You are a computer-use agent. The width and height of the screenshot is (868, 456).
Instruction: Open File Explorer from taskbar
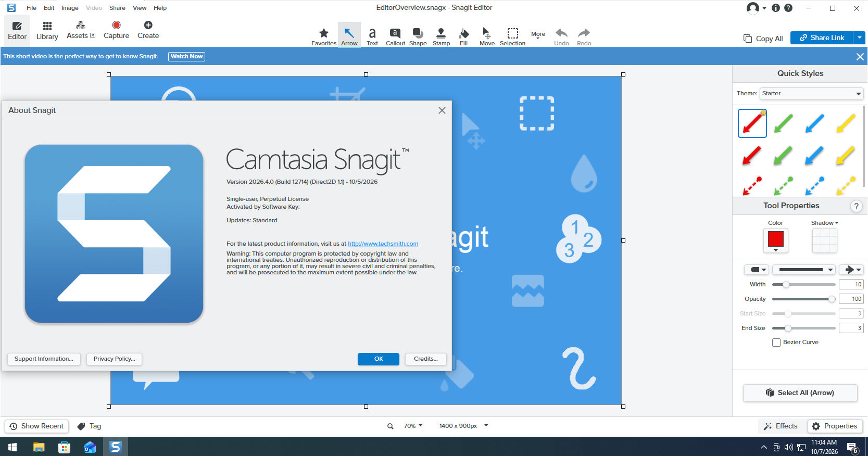tap(39, 447)
